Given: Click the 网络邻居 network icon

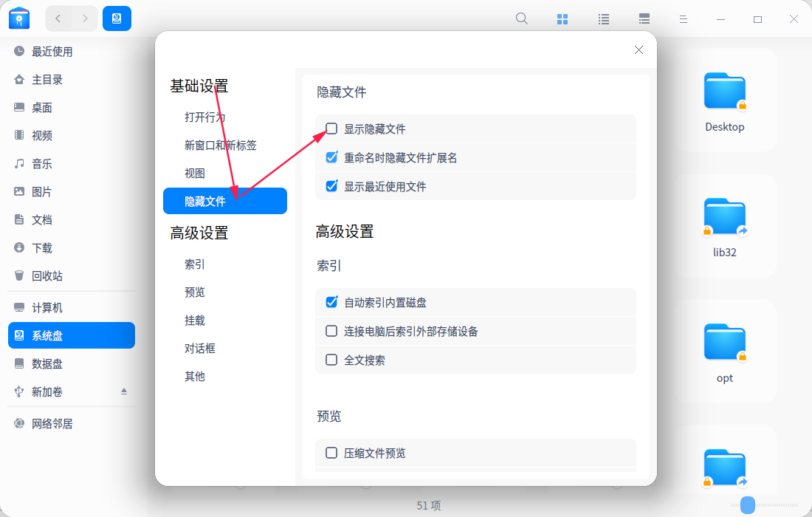Looking at the screenshot, I should (19, 423).
